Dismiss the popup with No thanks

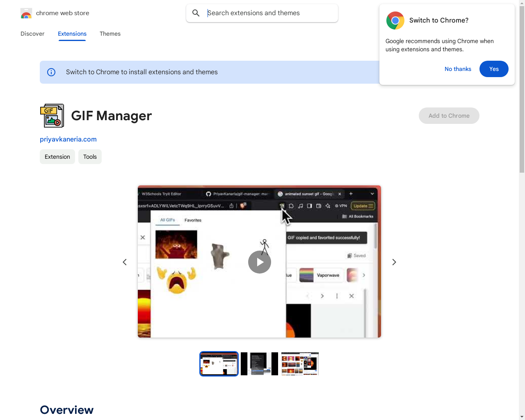(x=458, y=69)
